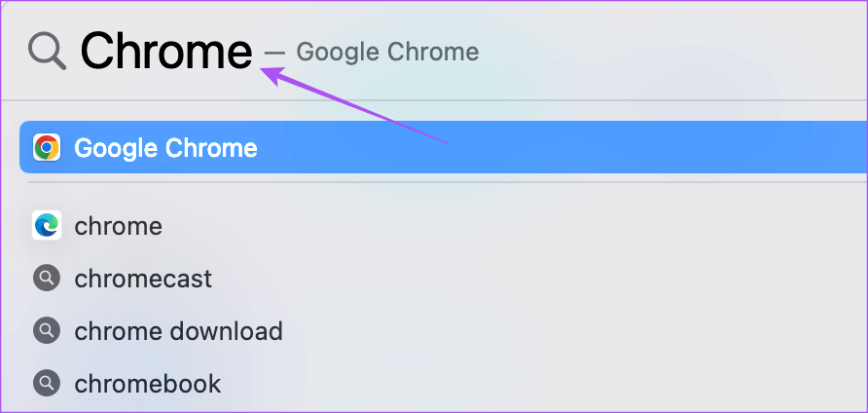Click the Google Chrome app icon
Viewport: 868px width, 413px height.
46,147
